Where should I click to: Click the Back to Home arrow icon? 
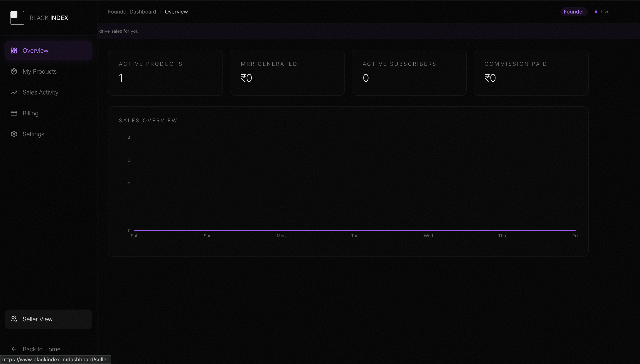pyautogui.click(x=14, y=349)
